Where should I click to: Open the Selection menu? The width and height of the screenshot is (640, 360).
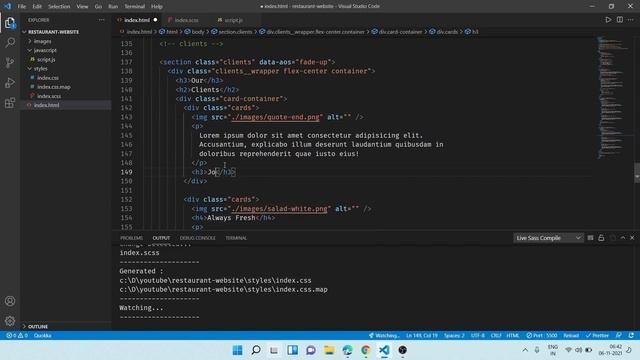point(59,6)
